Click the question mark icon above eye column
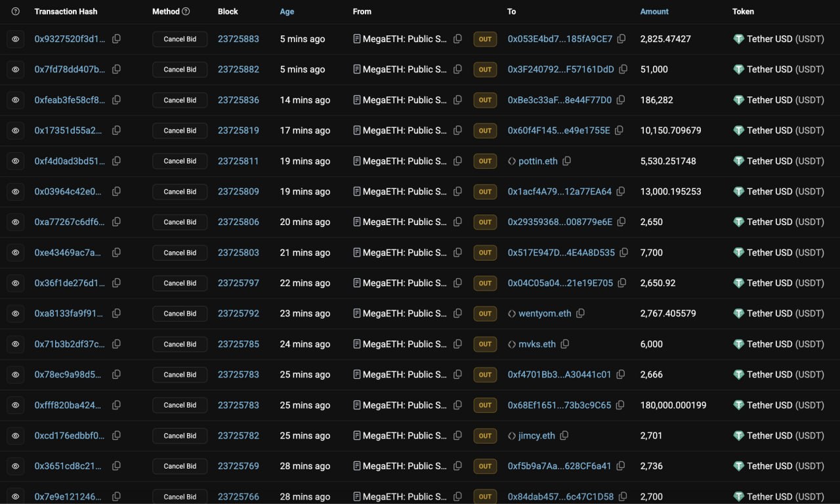The image size is (840, 504). click(x=16, y=11)
